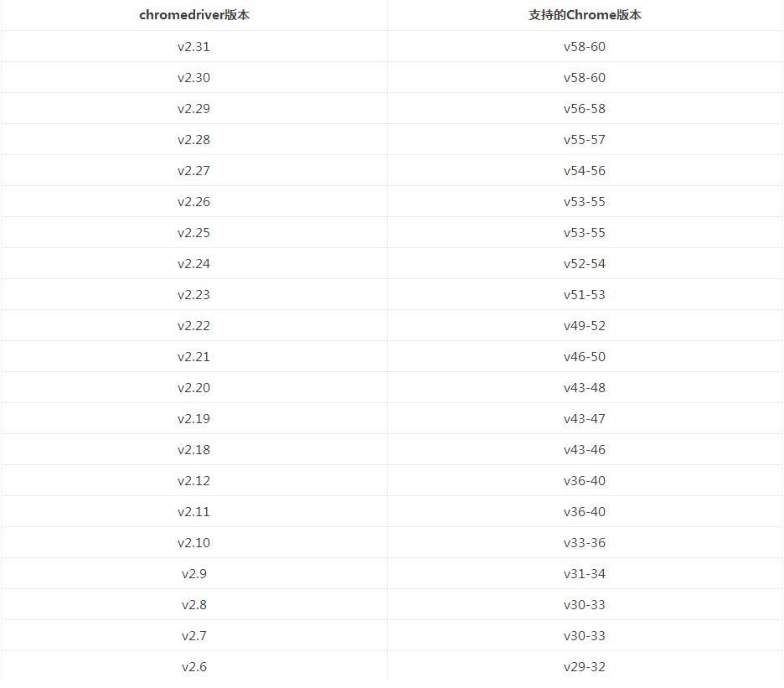Select the v2.7 chromedriver cell
This screenshot has width=784, height=688.
[193, 636]
